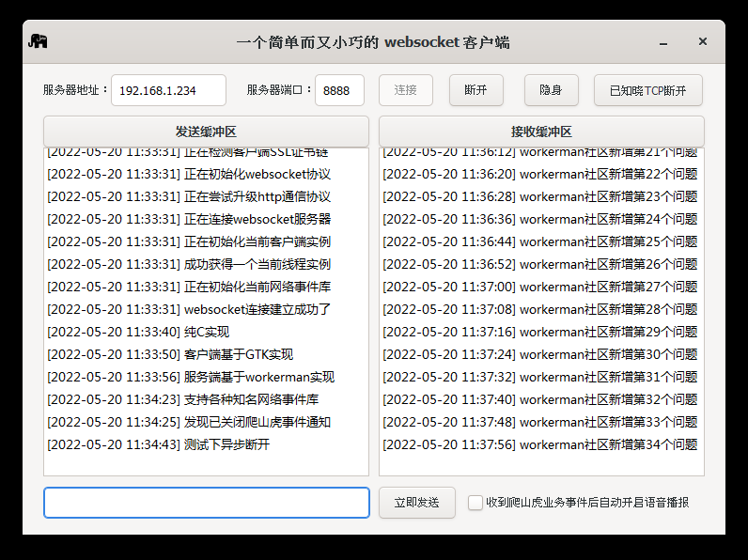Select sent message 测试下异步断开
Image resolution: width=748 pixels, height=560 pixels.
point(159,445)
